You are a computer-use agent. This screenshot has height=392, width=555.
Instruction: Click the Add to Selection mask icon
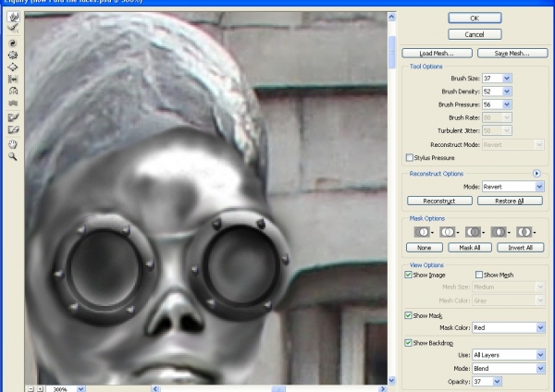448,232
